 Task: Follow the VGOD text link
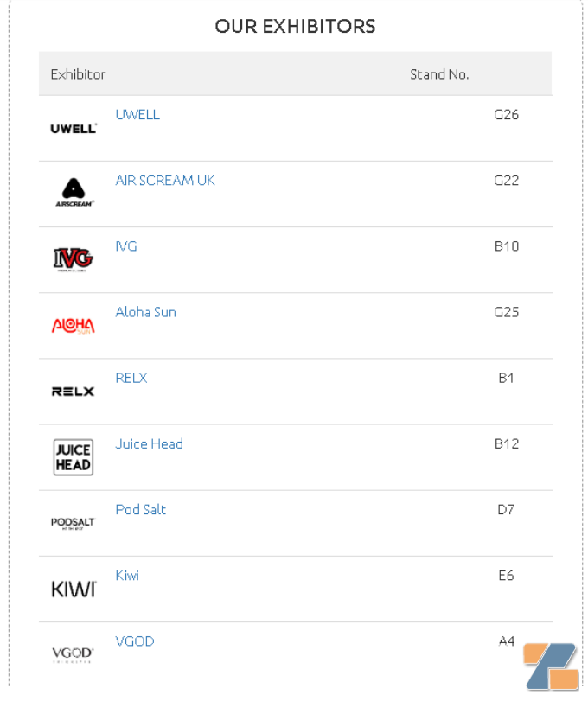[135, 641]
